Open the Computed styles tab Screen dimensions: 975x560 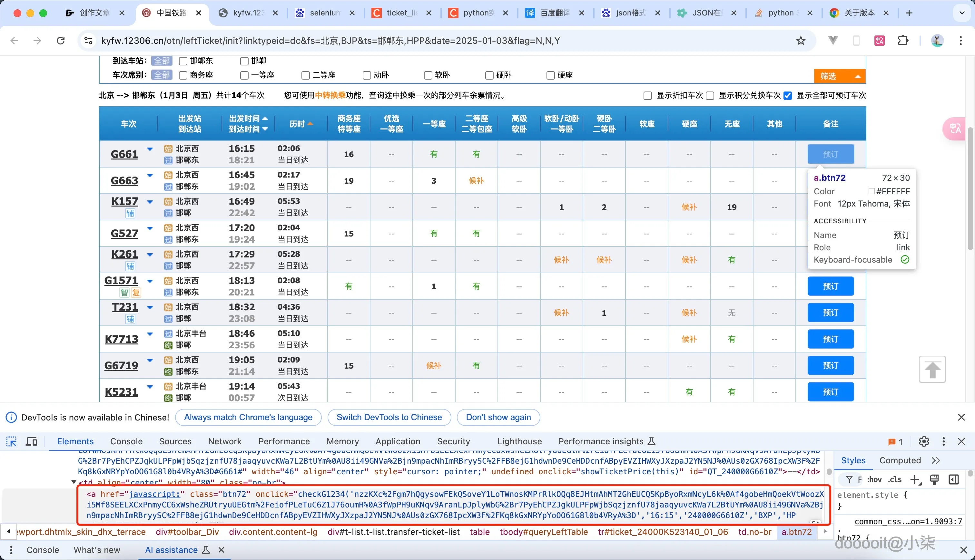(900, 460)
